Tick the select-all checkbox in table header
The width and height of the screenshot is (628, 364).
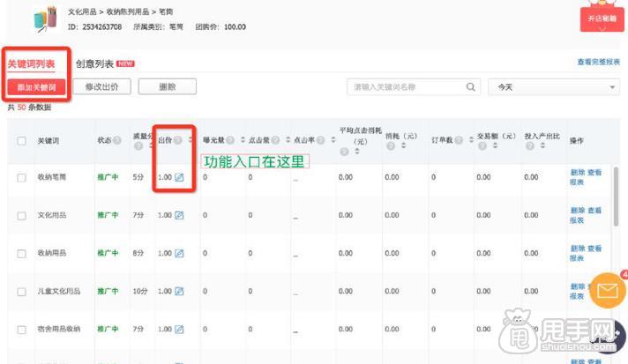[x=22, y=141]
